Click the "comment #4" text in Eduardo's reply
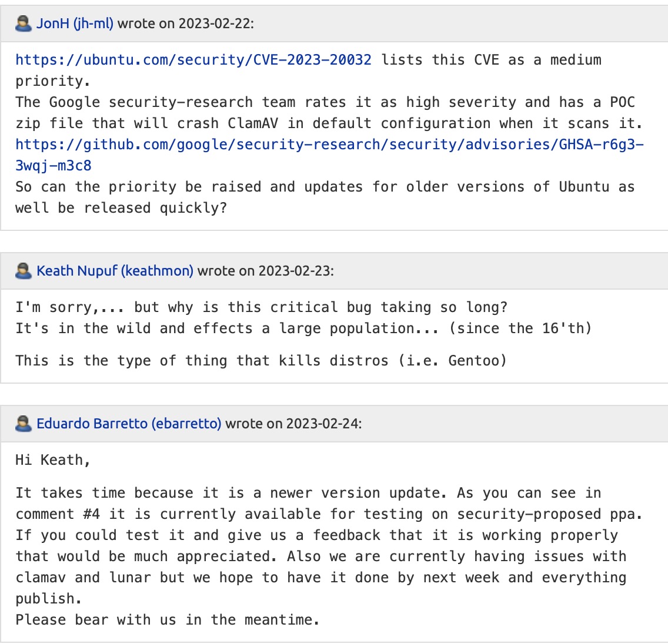The width and height of the screenshot is (668, 644). [58, 514]
